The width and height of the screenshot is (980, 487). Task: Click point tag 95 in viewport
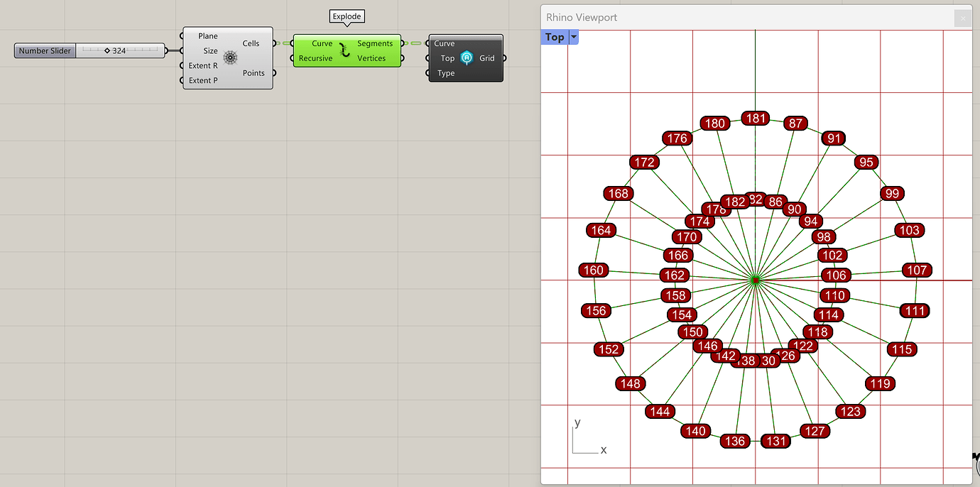[x=866, y=163]
